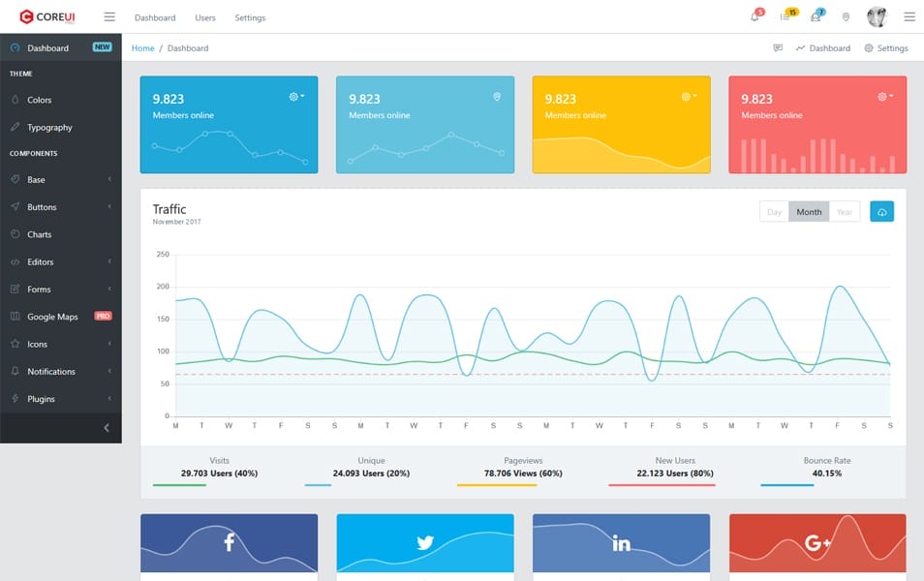This screenshot has height=581, width=924.
Task: Open the messages icon with 7 badge
Action: 815,16
